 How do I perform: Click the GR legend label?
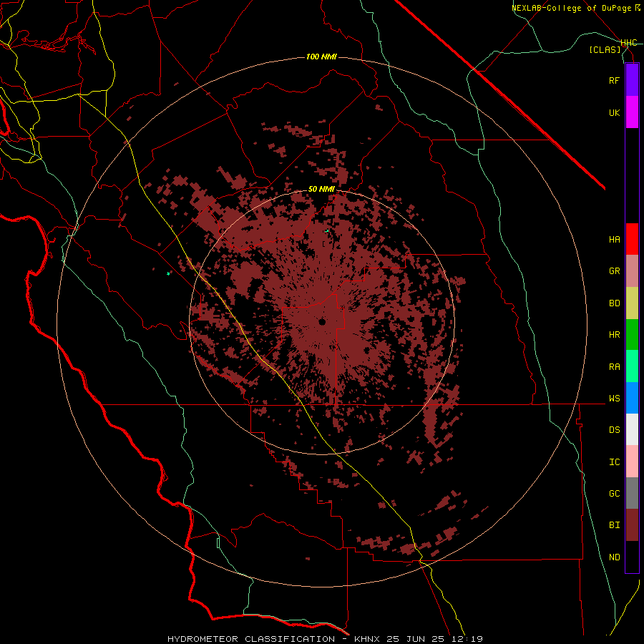[x=615, y=271]
